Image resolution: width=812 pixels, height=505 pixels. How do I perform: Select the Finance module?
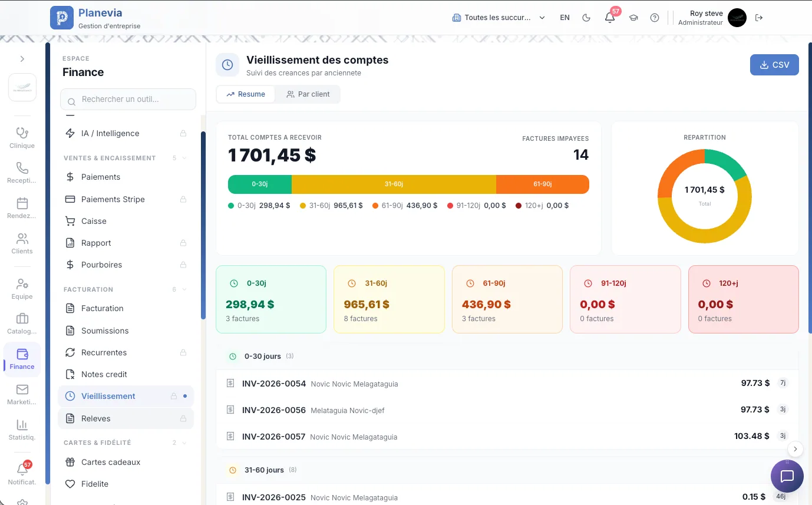click(22, 359)
